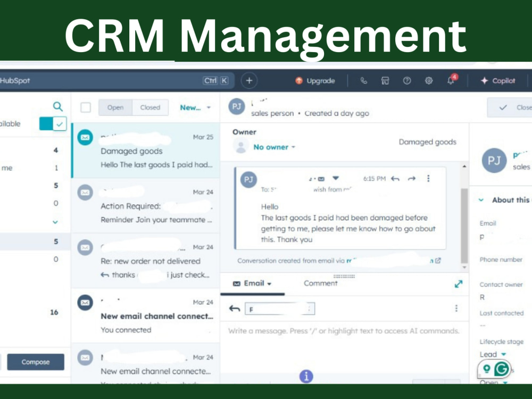Click the reply arrow in message header
This screenshot has height=399, width=532.
395,178
